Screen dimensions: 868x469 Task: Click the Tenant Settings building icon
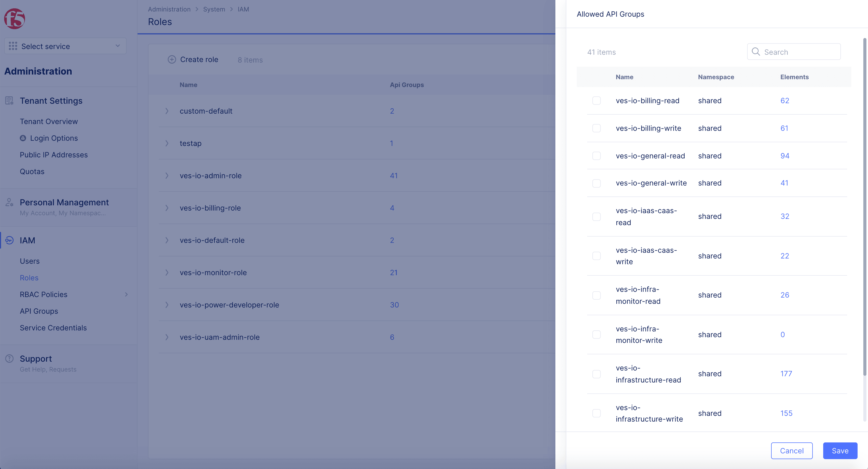9,100
